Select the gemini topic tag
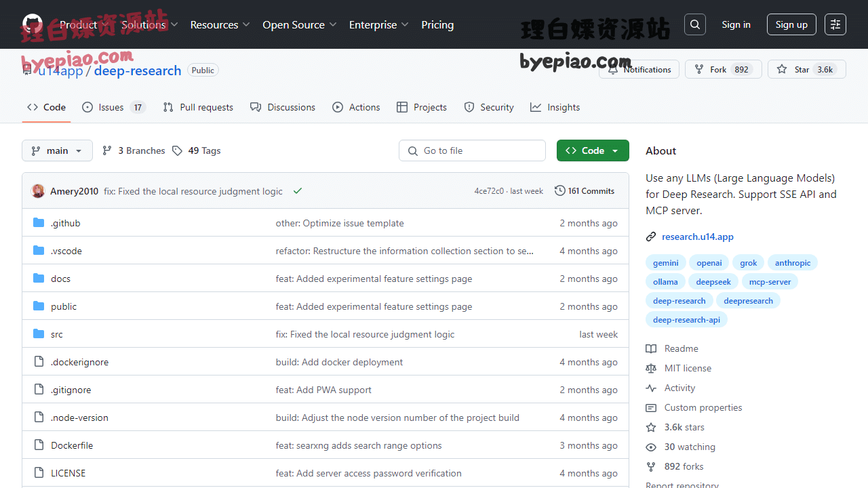This screenshot has height=488, width=868. [666, 263]
